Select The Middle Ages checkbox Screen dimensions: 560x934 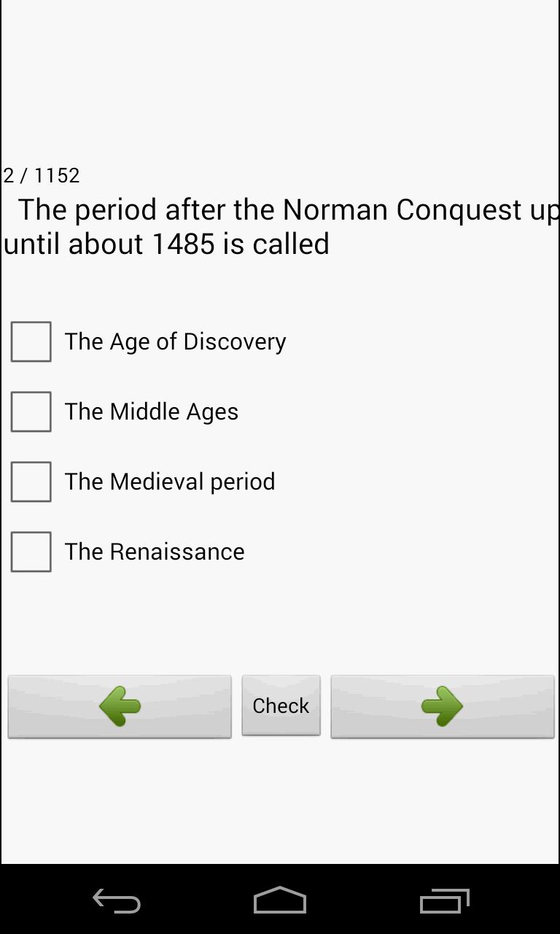click(31, 412)
